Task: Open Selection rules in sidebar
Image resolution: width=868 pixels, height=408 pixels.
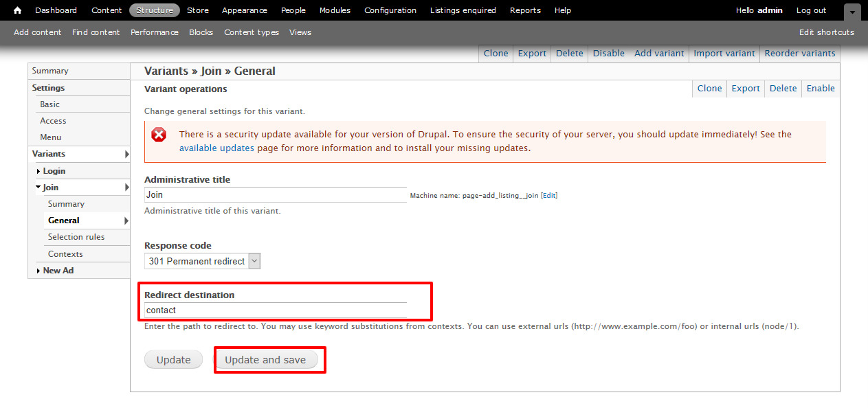Action: (x=76, y=237)
